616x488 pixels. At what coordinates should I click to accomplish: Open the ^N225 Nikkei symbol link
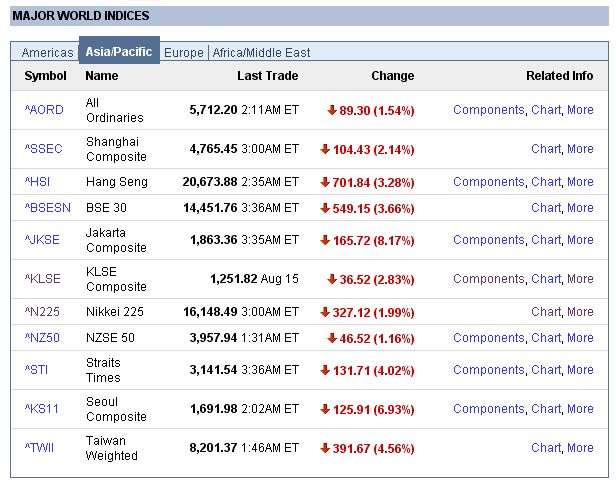point(41,312)
